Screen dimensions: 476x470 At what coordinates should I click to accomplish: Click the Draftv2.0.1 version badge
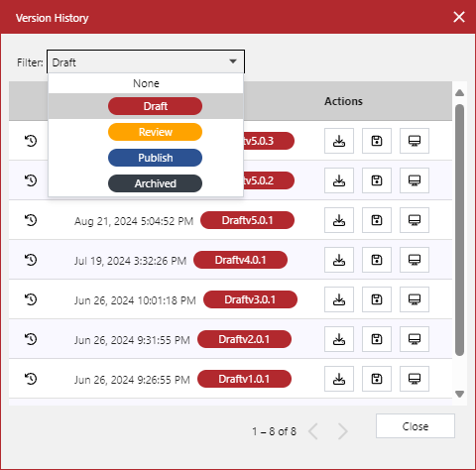[x=244, y=339]
